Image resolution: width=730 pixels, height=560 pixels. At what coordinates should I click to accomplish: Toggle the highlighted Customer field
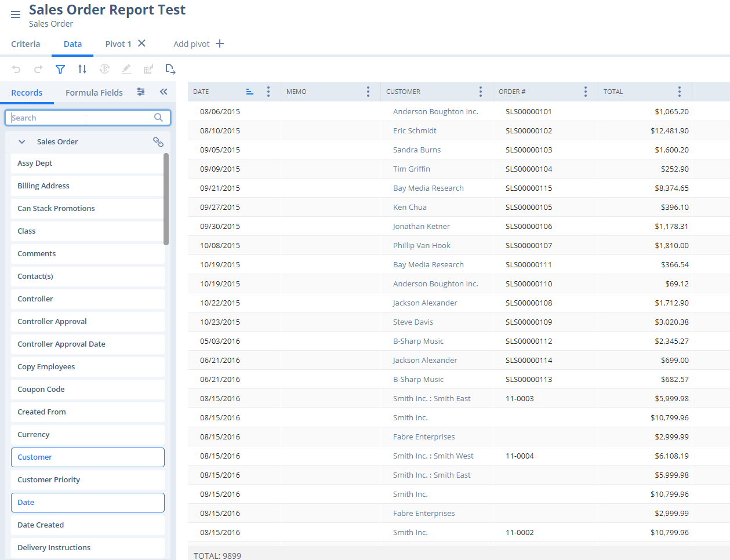click(88, 457)
